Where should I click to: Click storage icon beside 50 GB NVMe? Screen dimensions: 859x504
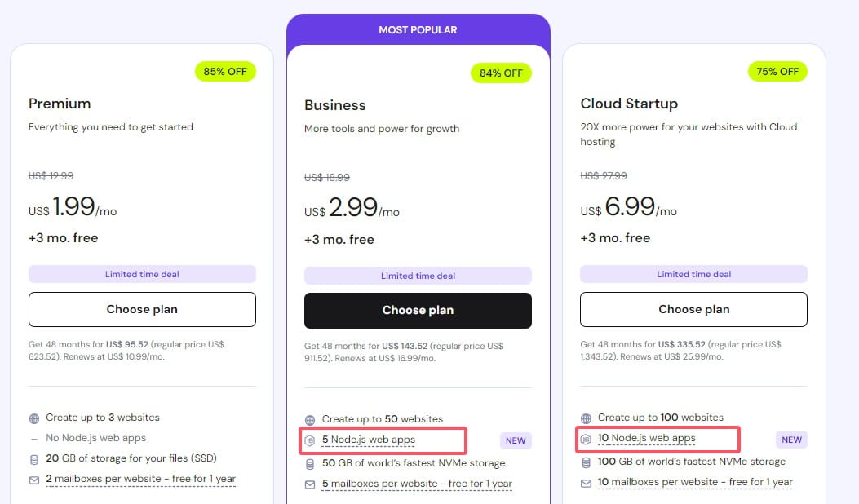point(310,464)
